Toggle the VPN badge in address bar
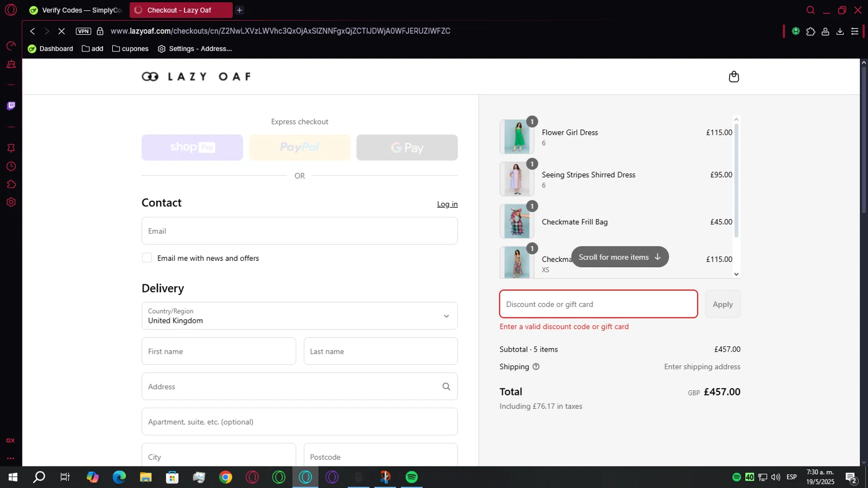The width and height of the screenshot is (868, 488). [x=83, y=31]
